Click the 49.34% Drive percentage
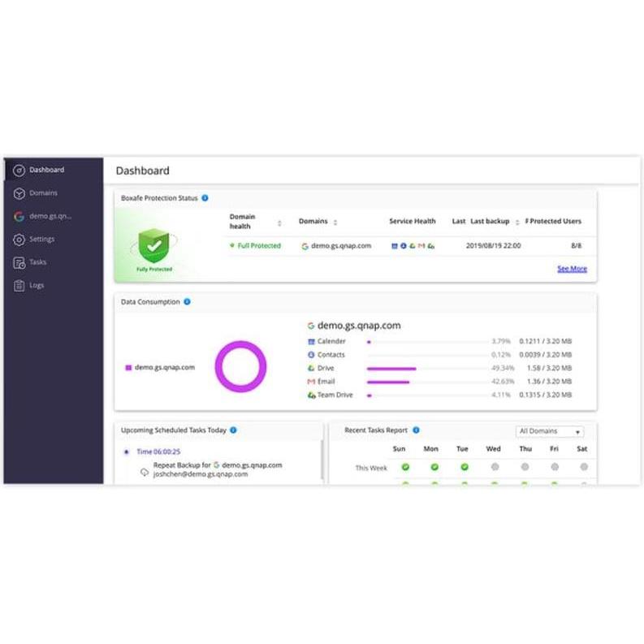The width and height of the screenshot is (644, 644). (503, 368)
